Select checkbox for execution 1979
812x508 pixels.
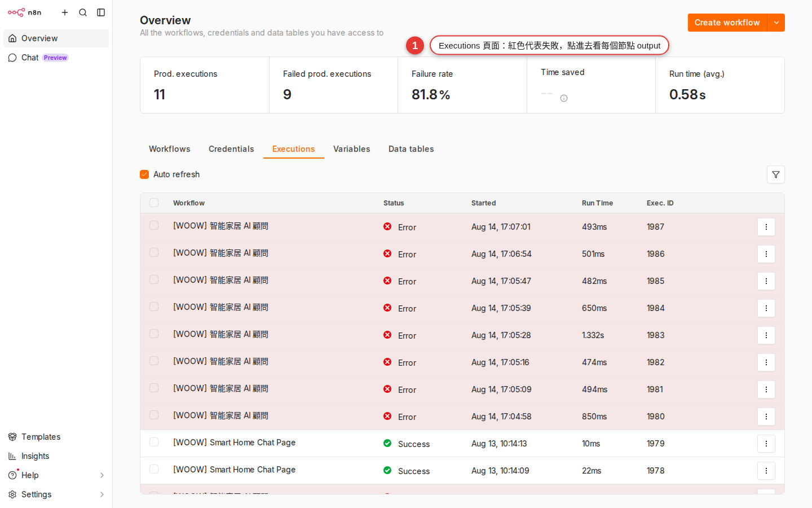tap(154, 442)
